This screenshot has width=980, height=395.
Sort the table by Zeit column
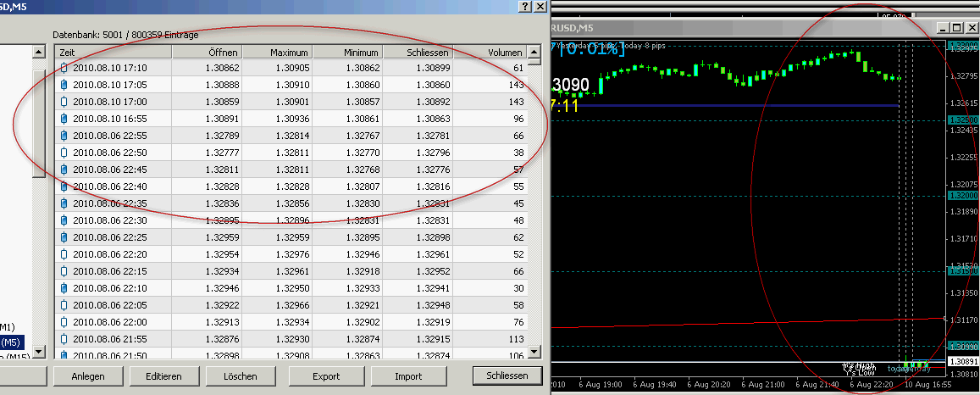coord(114,52)
